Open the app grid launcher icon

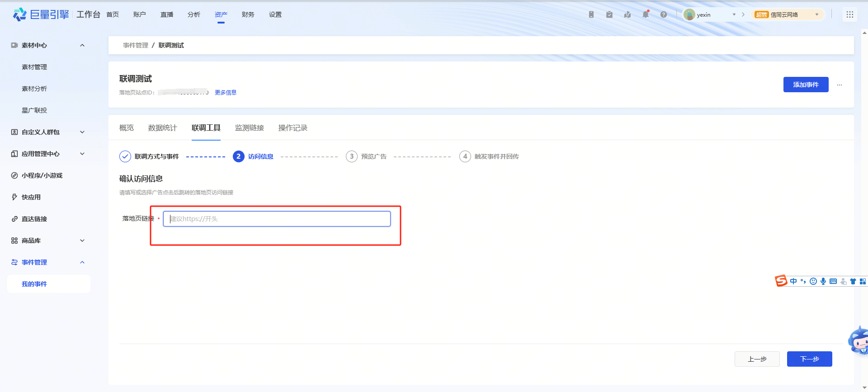tap(849, 14)
